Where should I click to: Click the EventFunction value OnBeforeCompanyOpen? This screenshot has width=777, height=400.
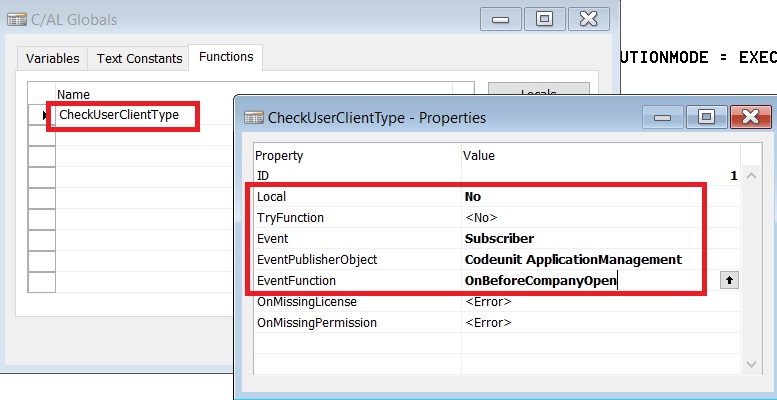coord(539,281)
